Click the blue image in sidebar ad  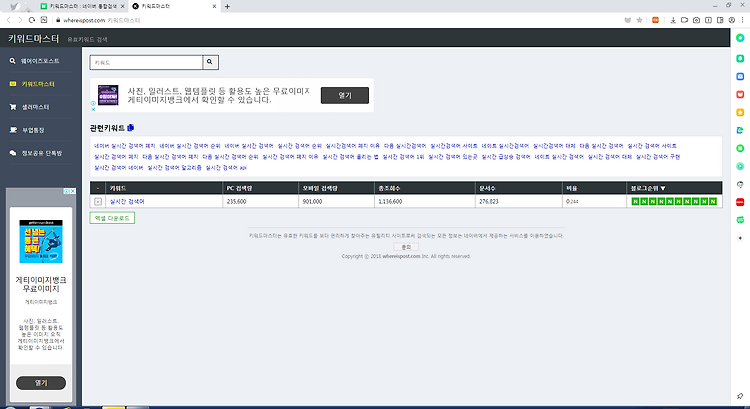point(41,241)
